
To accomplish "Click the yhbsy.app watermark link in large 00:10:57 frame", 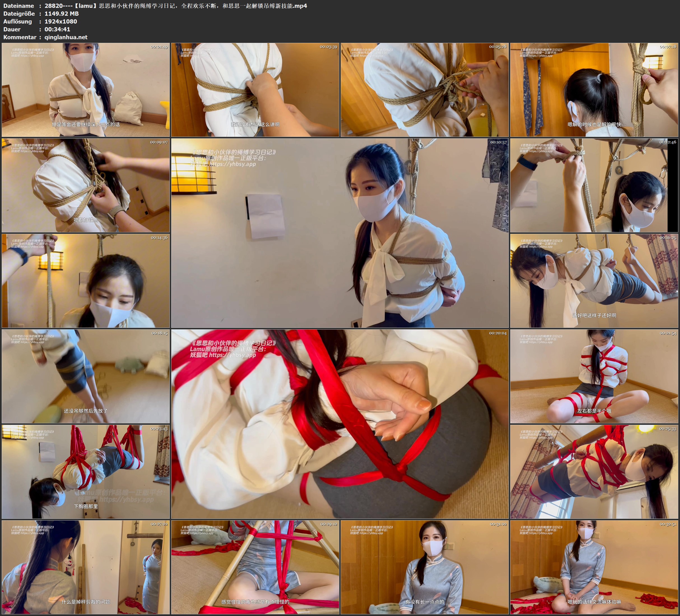I will coord(232,164).
